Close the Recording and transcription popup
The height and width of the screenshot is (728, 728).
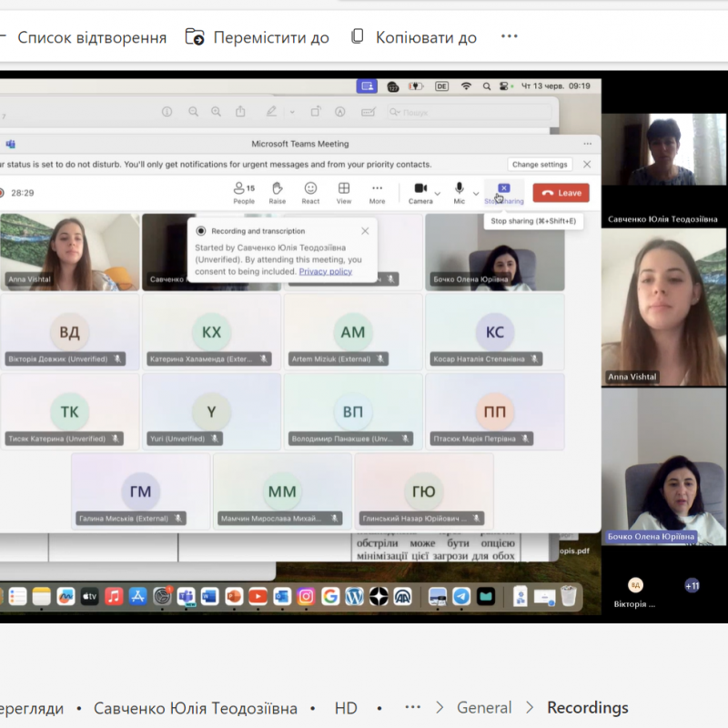[366, 231]
